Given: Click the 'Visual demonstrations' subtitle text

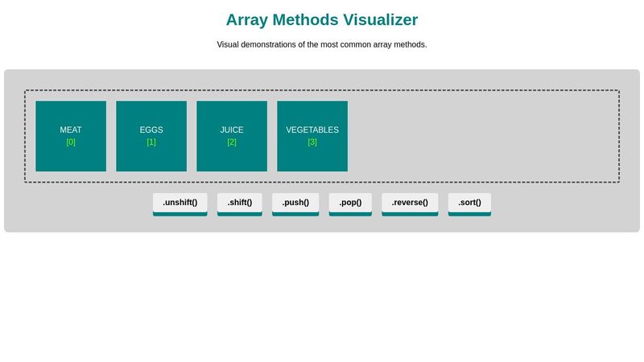Looking at the screenshot, I should coord(322,44).
